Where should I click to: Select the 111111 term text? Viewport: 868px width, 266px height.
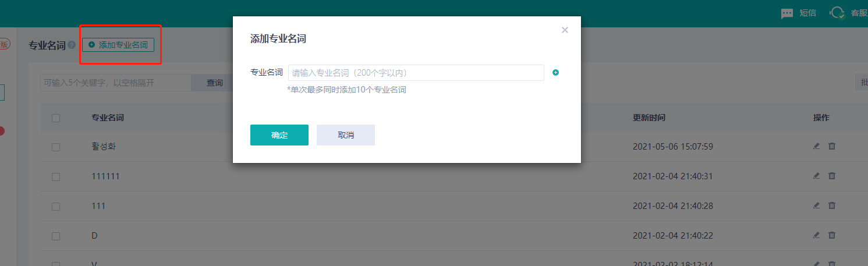click(x=105, y=176)
